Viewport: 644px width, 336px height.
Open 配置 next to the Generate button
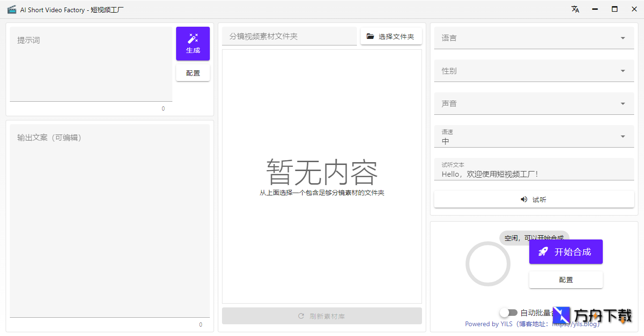193,73
